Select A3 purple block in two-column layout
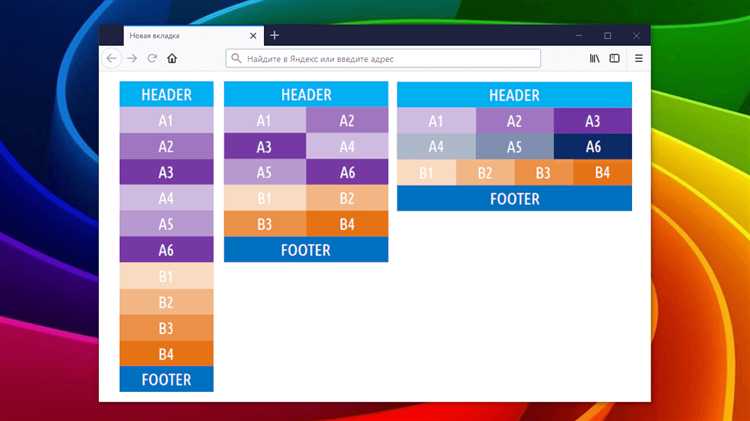750x421 pixels. pos(264,147)
